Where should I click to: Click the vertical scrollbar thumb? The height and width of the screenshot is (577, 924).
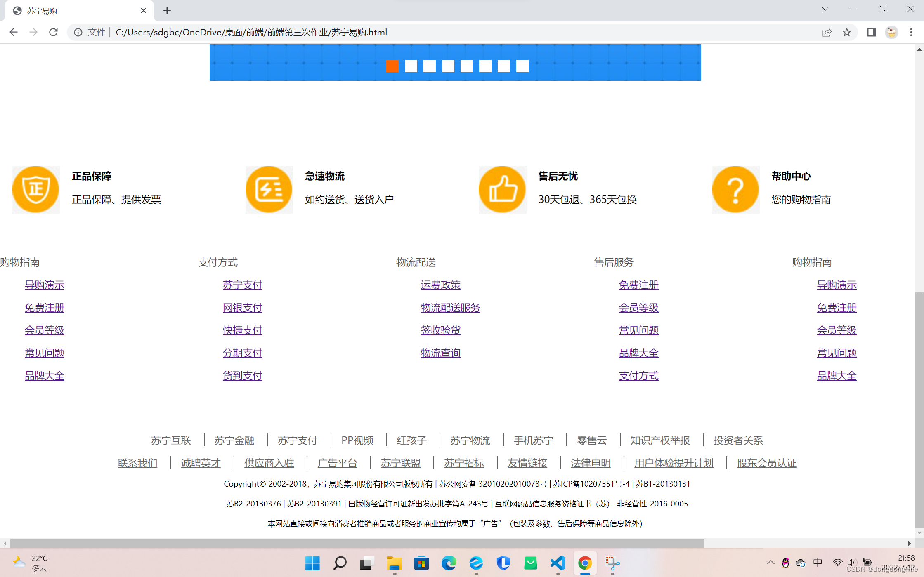point(919,410)
